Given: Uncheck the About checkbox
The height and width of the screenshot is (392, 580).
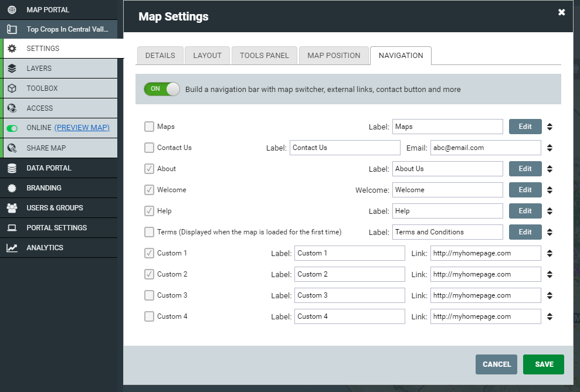Looking at the screenshot, I should click(x=149, y=169).
